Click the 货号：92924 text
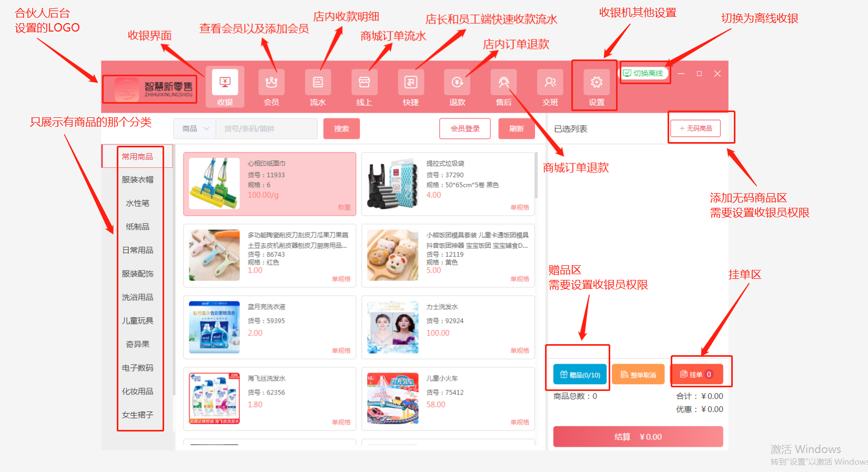Image resolution: width=868 pixels, height=472 pixels. 445,321
